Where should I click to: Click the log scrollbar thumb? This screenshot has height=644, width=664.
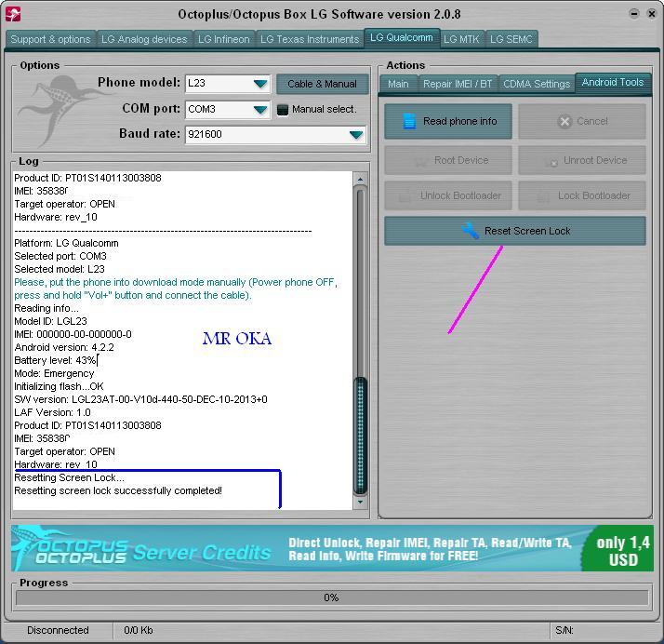(361, 436)
